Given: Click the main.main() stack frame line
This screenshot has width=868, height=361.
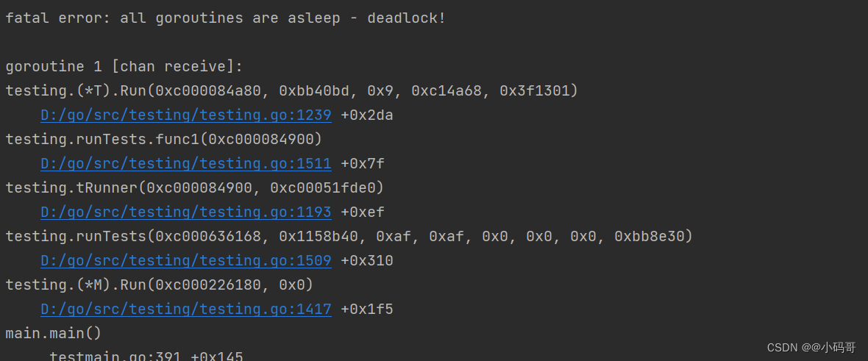Looking at the screenshot, I should pos(53,334).
